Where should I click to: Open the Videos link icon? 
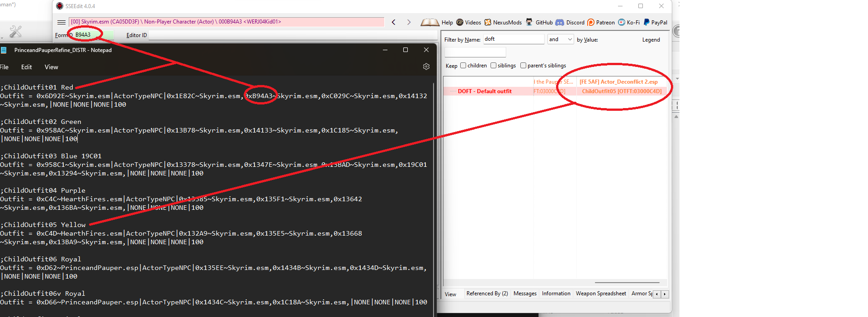pyautogui.click(x=460, y=22)
